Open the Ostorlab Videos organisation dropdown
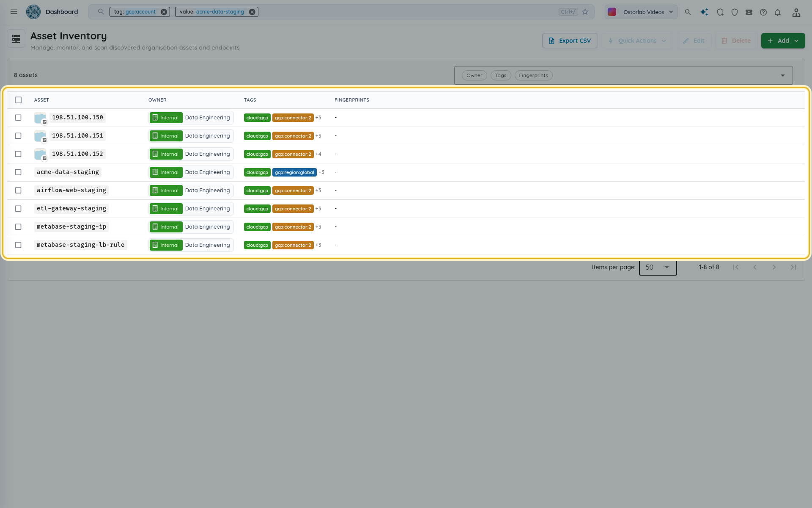 tap(641, 12)
